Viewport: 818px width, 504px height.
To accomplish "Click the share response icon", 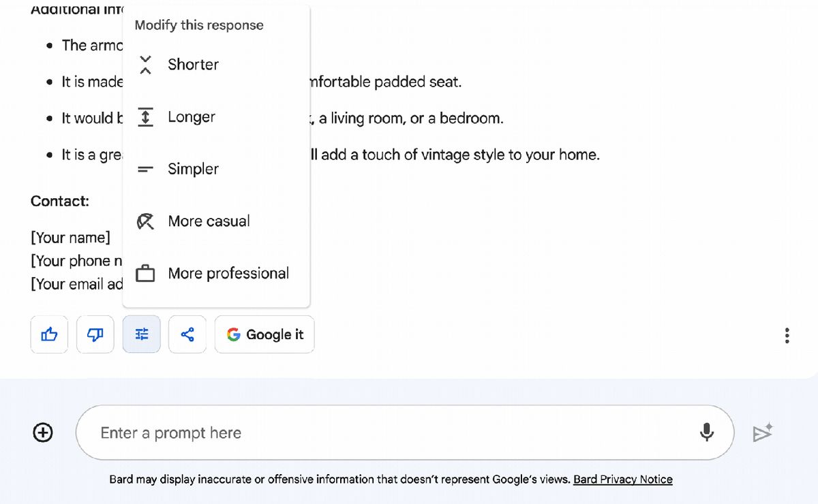I will pos(187,334).
